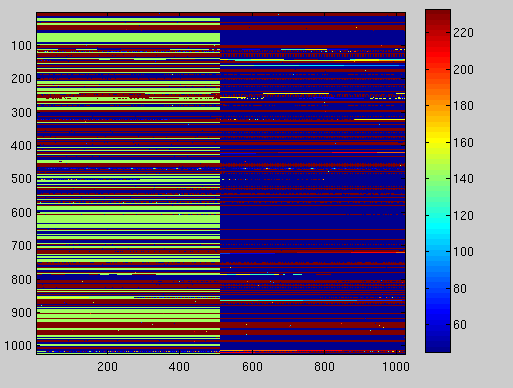The image size is (513, 388).
Task: Click the thick light-green band near row 80
Action: pos(128,37)
